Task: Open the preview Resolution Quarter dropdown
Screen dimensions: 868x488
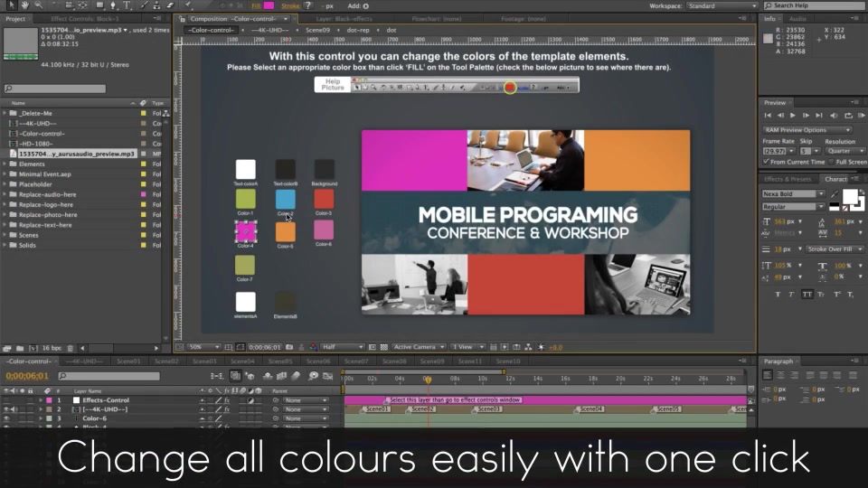Action: 844,151
